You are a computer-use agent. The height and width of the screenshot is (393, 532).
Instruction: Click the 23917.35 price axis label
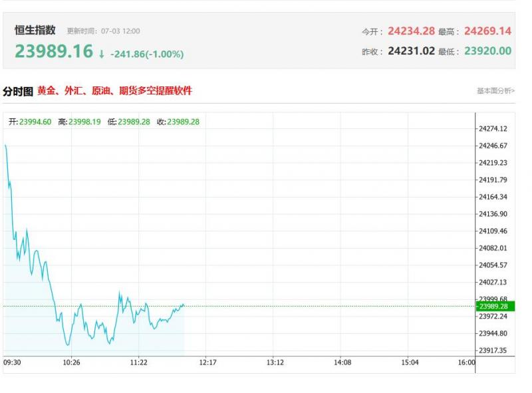(493, 350)
